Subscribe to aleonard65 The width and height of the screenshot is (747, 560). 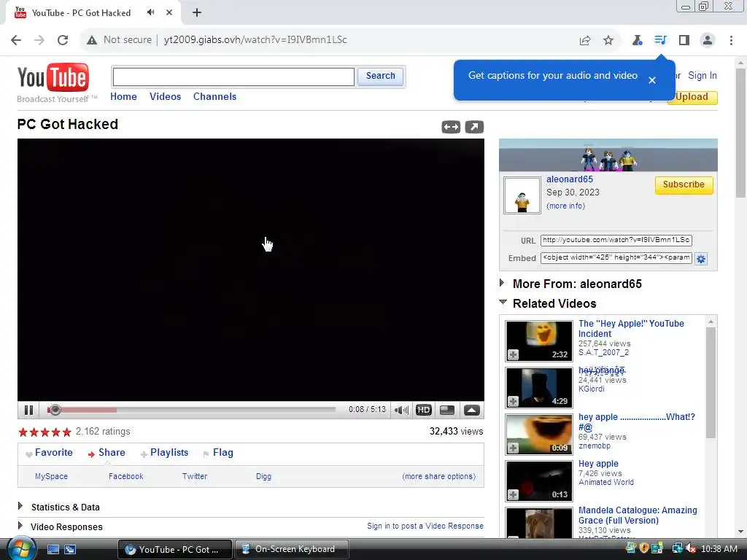click(684, 184)
